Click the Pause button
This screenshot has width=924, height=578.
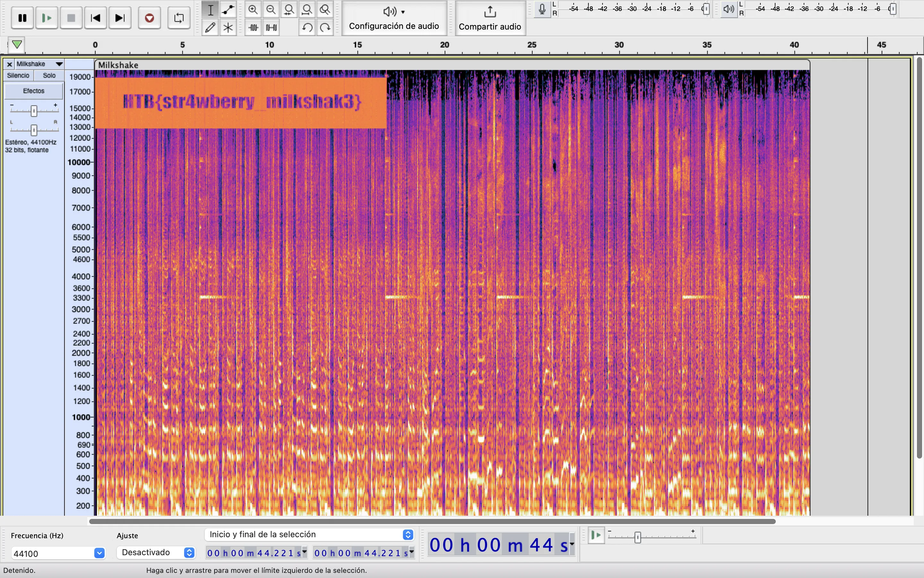[22, 18]
